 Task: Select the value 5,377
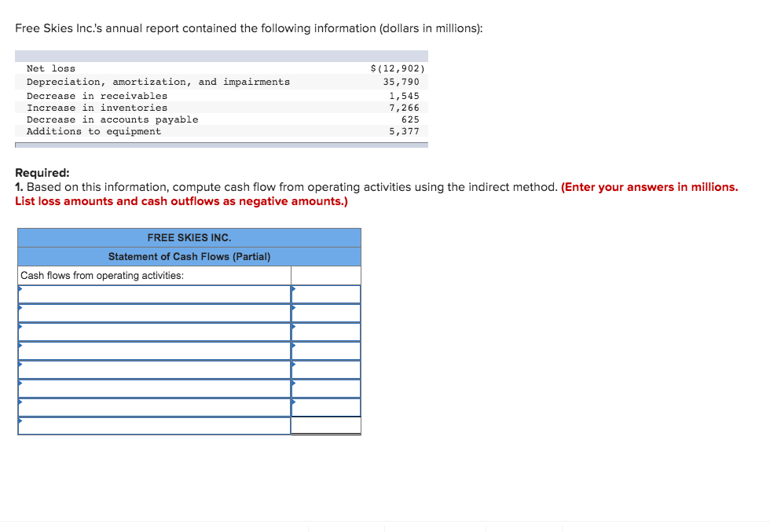click(404, 131)
